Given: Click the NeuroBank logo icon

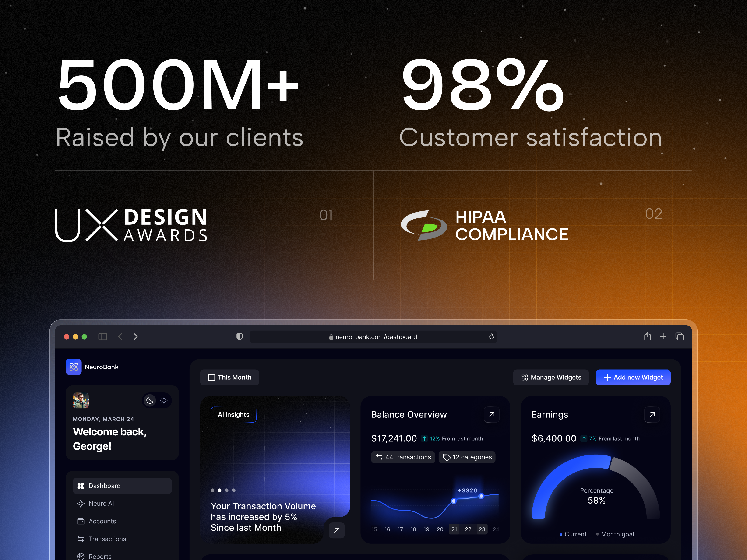Looking at the screenshot, I should 74,367.
